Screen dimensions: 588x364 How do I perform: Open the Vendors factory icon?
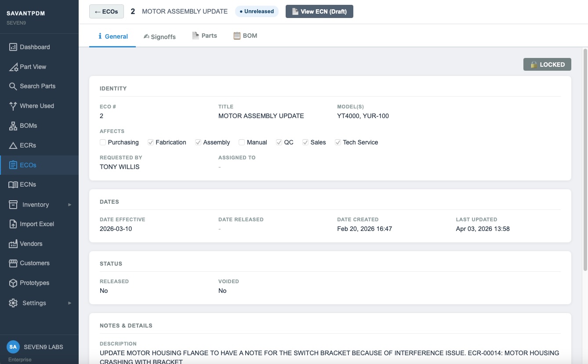pyautogui.click(x=13, y=244)
